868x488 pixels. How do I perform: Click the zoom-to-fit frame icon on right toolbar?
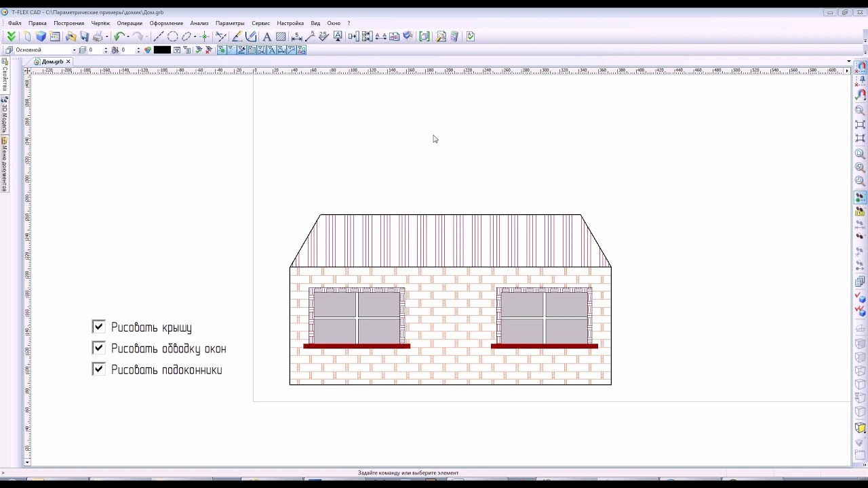coord(861,125)
